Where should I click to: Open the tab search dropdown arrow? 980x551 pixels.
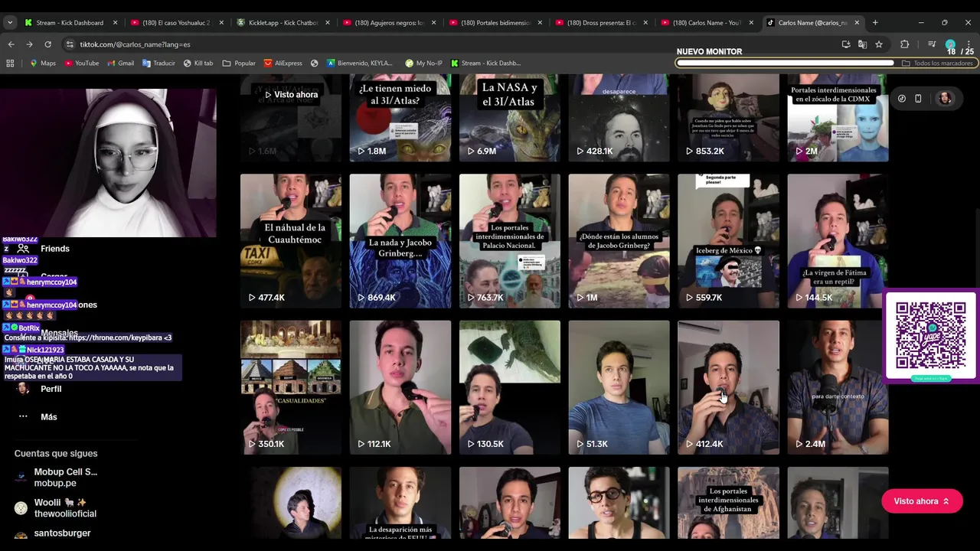[10, 22]
